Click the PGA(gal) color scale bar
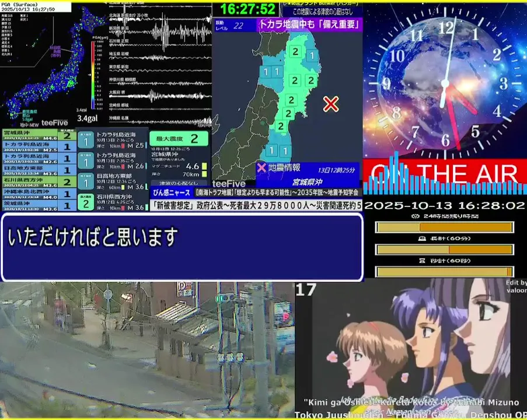527x420 pixels. (x=93, y=75)
